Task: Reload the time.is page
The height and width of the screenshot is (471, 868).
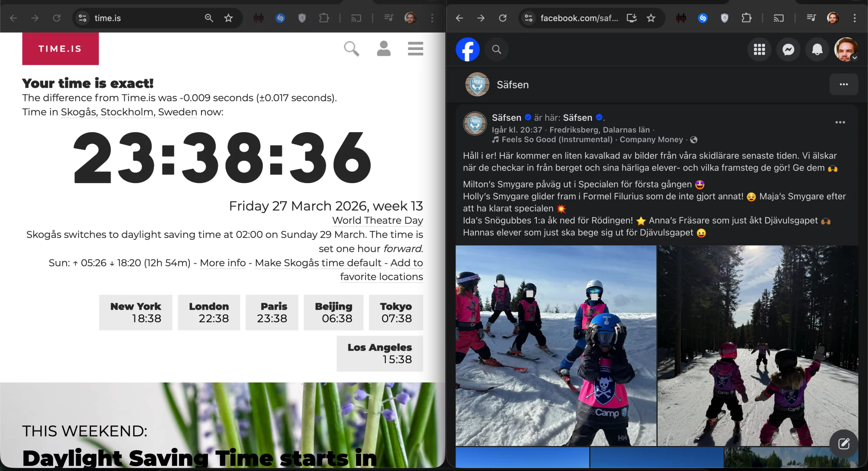Action: click(57, 18)
